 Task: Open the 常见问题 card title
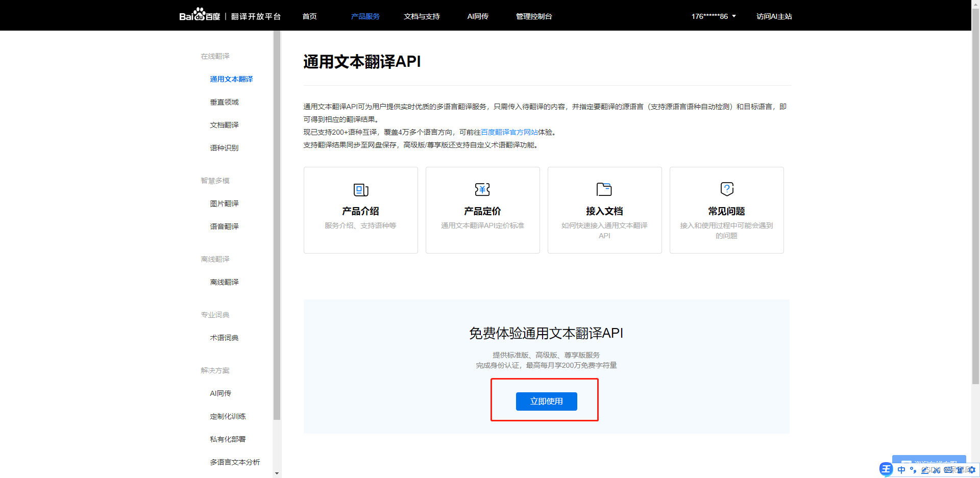[726, 211]
